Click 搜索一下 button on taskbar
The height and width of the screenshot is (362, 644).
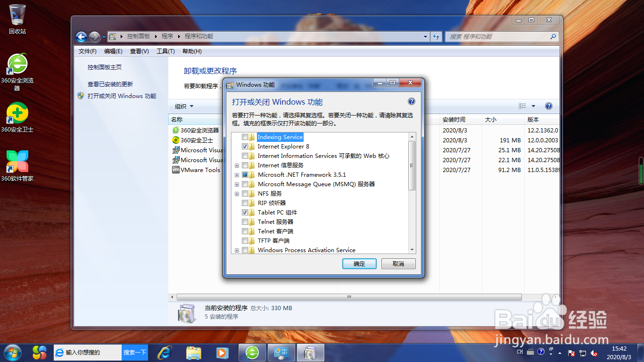tap(135, 353)
